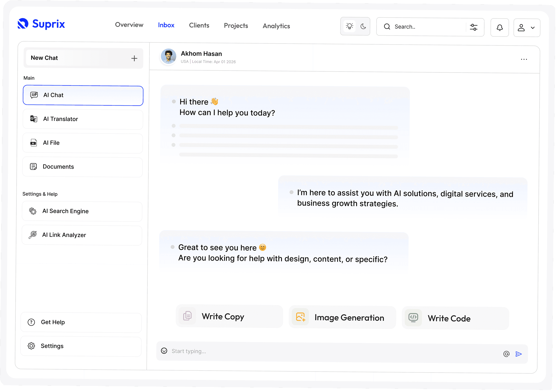Click 'USA | Local Time: Apr 01 2026' text
Image resolution: width=558 pixels, height=392 pixels.
pos(208,62)
